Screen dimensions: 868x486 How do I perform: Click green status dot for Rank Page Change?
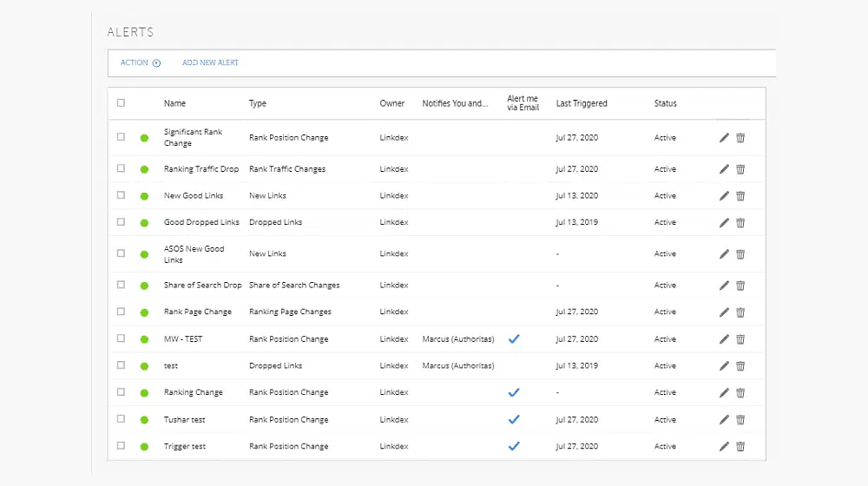tap(144, 312)
